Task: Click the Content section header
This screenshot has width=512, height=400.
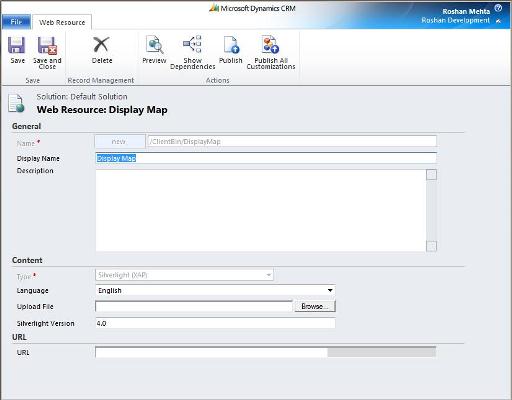Action: point(27,260)
